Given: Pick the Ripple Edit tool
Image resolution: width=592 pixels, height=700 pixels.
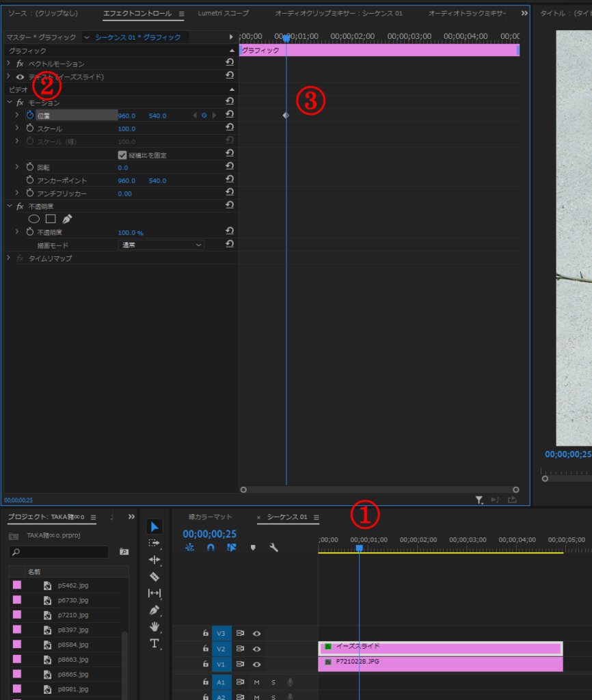Looking at the screenshot, I should point(154,559).
